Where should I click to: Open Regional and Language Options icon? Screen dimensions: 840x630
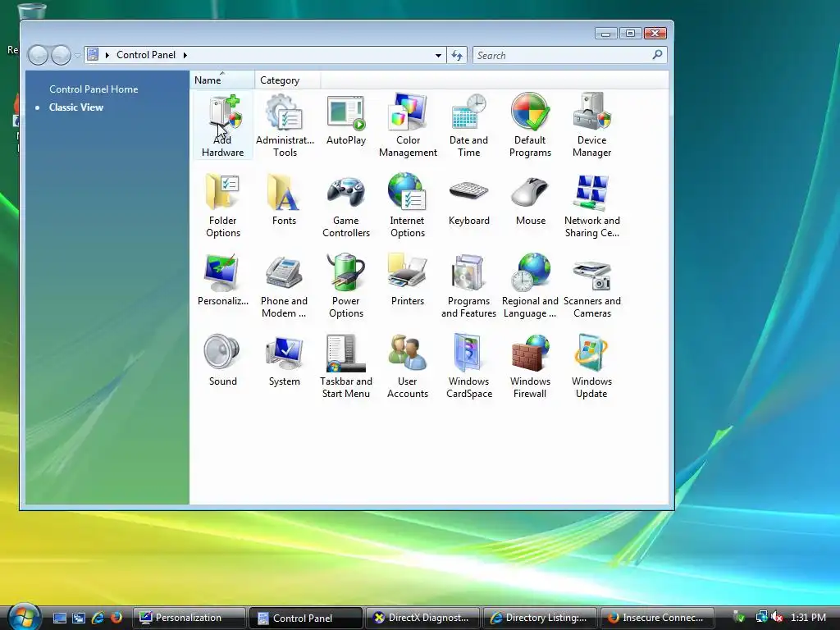click(x=531, y=286)
